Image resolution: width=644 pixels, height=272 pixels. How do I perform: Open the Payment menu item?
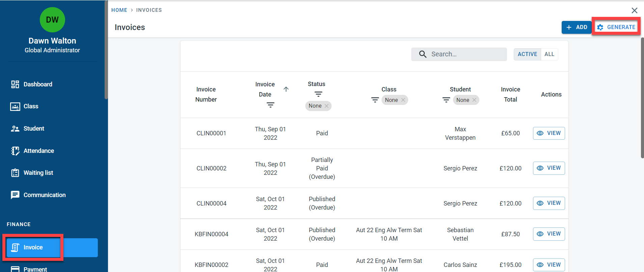(35, 269)
